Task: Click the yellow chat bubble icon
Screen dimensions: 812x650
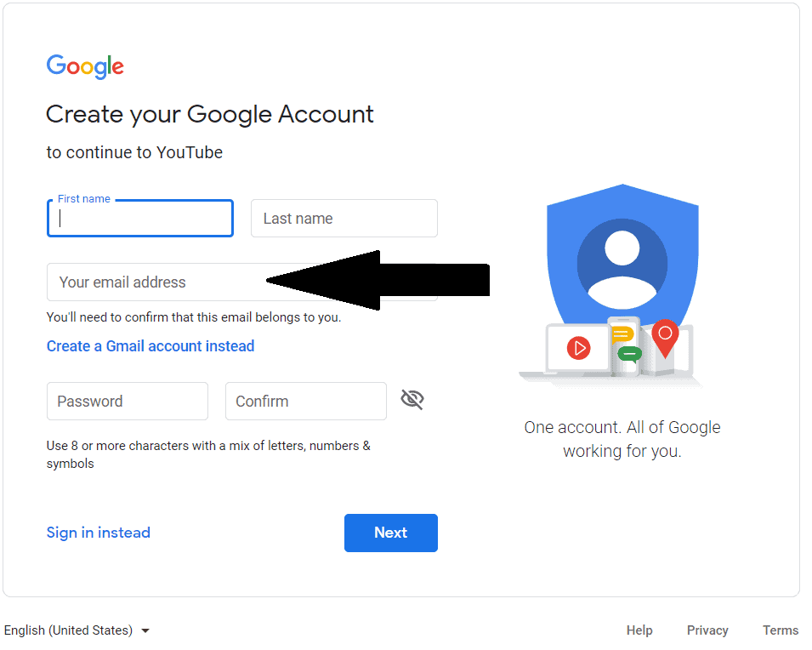Action: tap(622, 334)
